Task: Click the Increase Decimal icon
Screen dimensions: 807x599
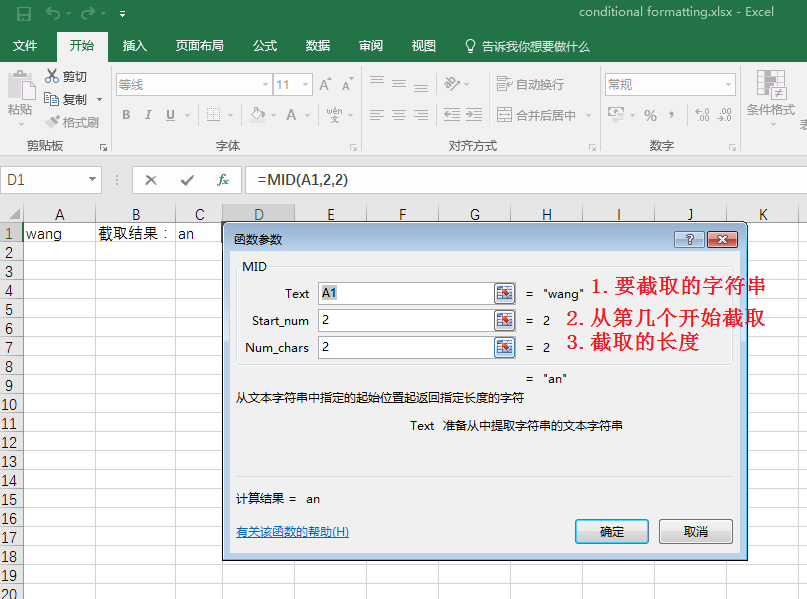Action: (x=702, y=115)
